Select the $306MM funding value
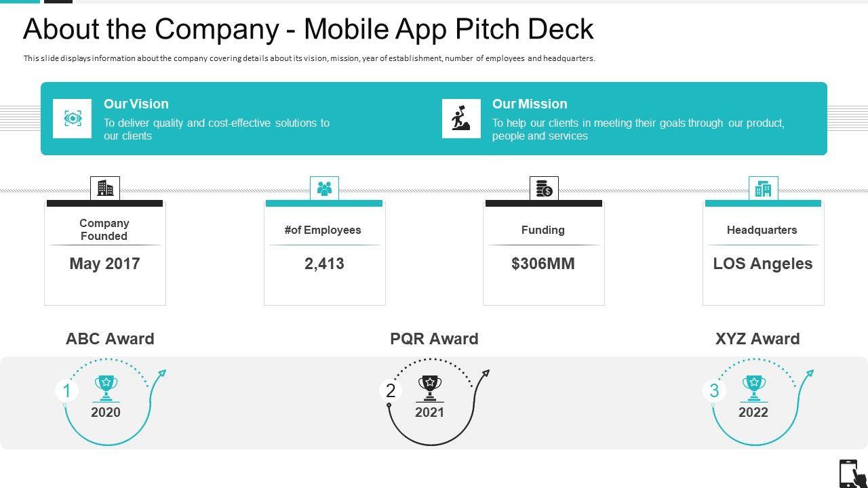Viewport: 868px width, 488px height. (543, 264)
